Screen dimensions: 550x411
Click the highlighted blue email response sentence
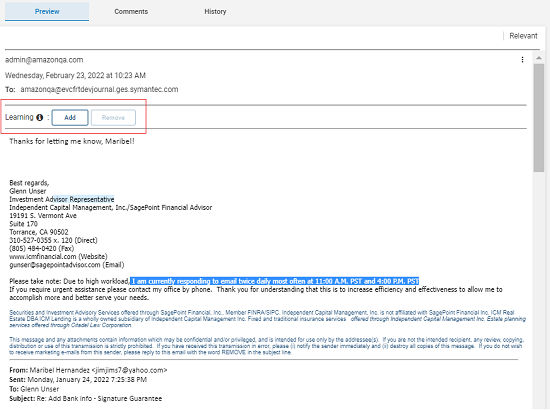275,281
